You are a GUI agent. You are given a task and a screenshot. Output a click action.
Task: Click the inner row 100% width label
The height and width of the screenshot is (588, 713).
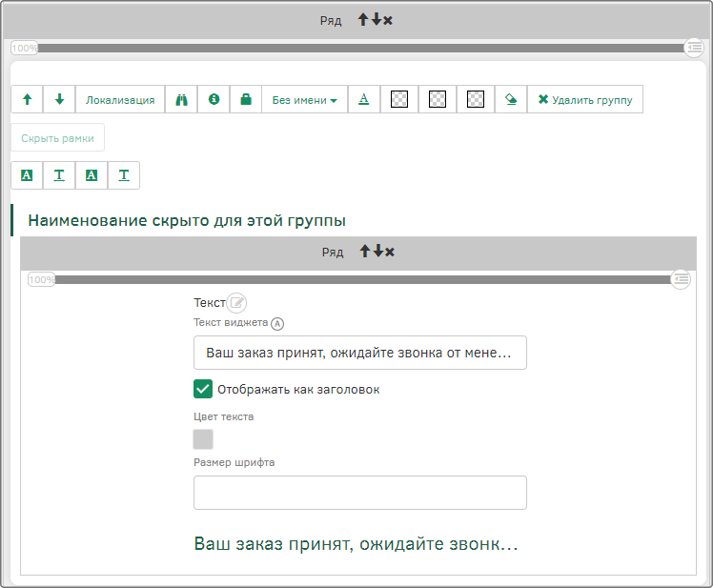41,279
